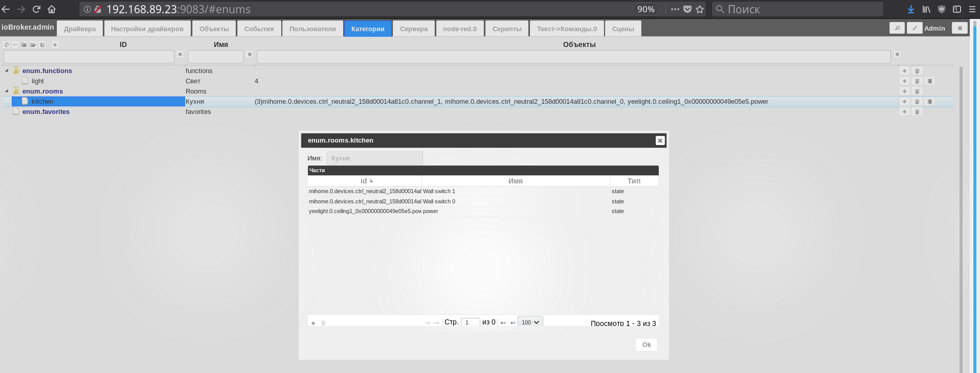Delete enum.functions using its trash icon
The image size is (980, 373).
[x=917, y=71]
